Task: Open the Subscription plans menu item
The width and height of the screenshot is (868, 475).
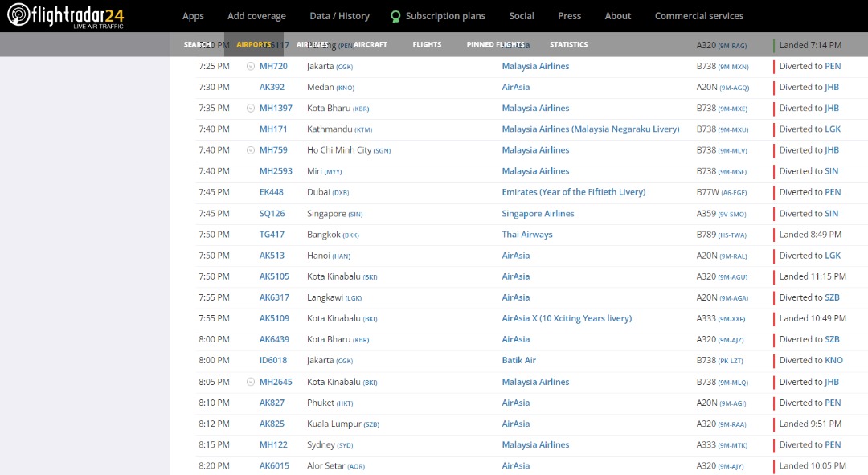Action: tap(445, 16)
